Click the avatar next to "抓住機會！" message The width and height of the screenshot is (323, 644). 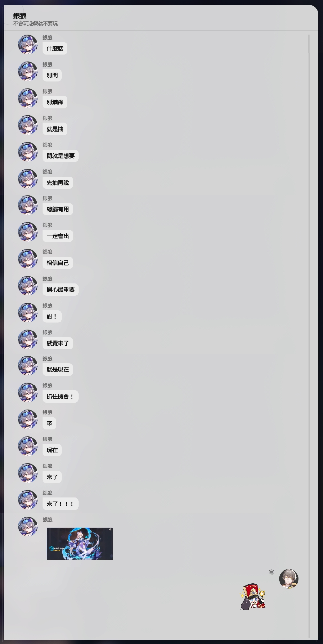[x=28, y=392]
